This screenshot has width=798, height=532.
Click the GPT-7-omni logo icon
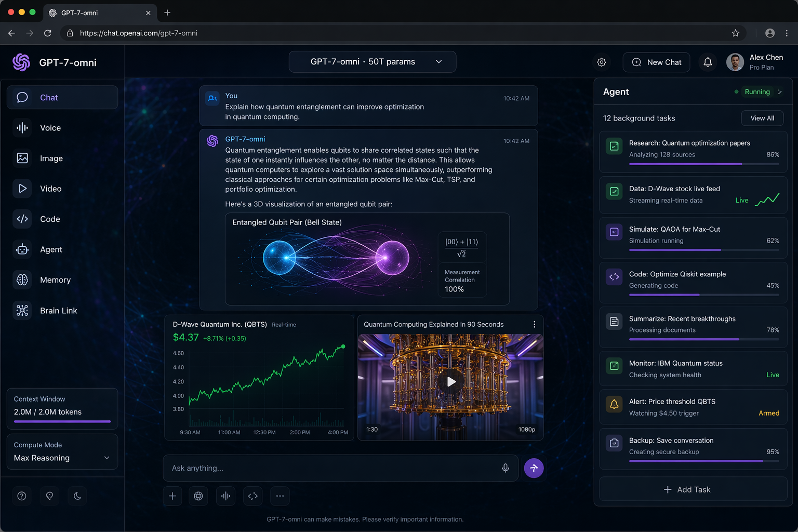21,62
